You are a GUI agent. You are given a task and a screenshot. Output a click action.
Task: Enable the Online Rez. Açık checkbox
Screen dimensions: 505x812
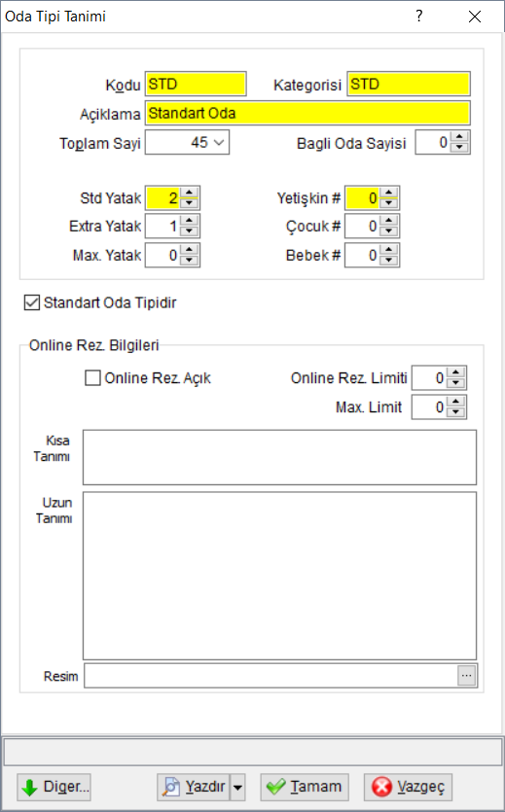tap(92, 378)
